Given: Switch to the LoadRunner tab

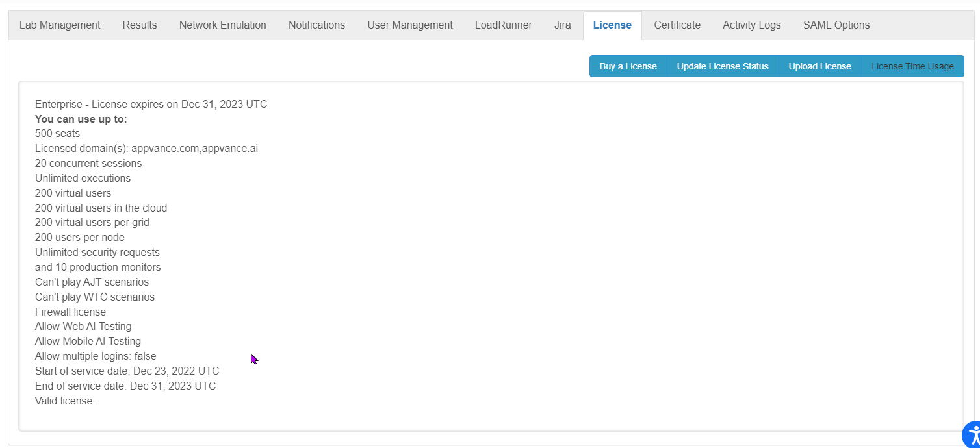Looking at the screenshot, I should point(503,25).
